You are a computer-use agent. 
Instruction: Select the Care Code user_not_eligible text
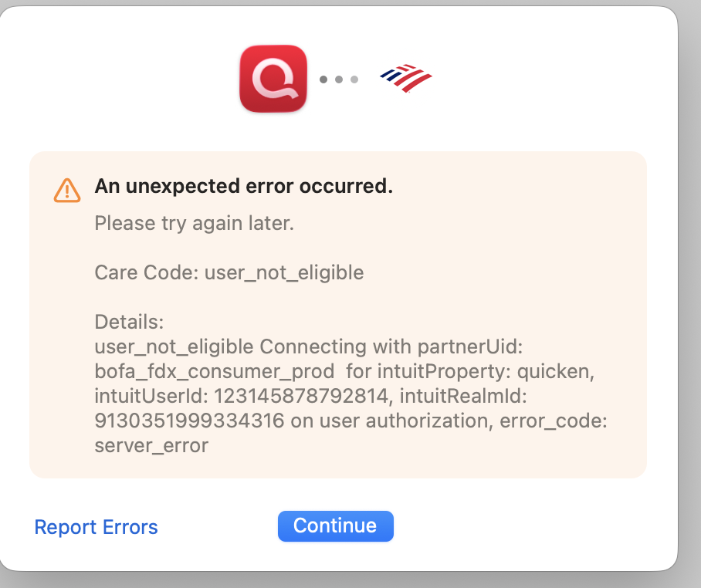228,272
